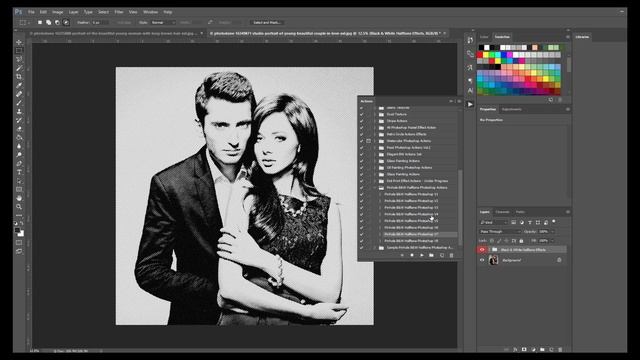Open the layer Opacity dropdown arrow
640x360 pixels.
coord(553,231)
